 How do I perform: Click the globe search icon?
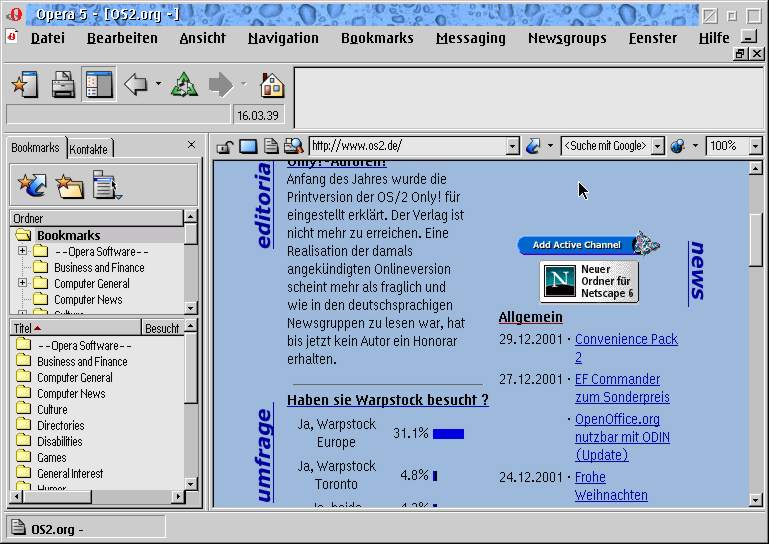(x=678, y=146)
